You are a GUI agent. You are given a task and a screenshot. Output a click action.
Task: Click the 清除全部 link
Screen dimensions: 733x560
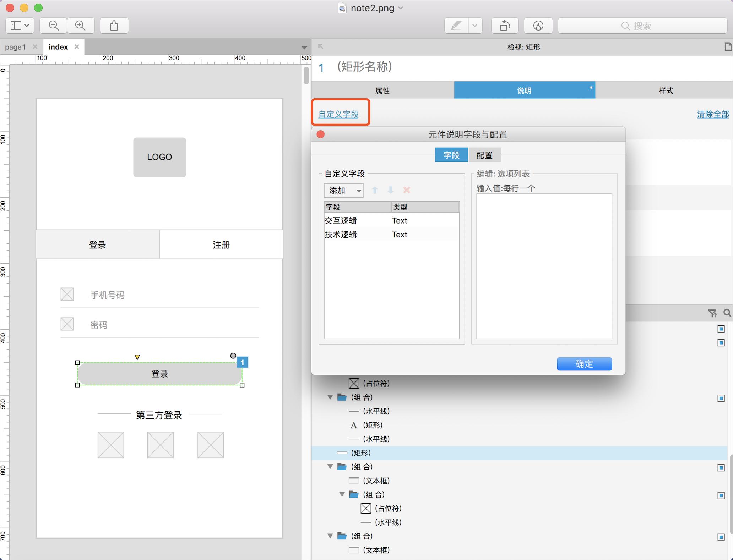(712, 114)
